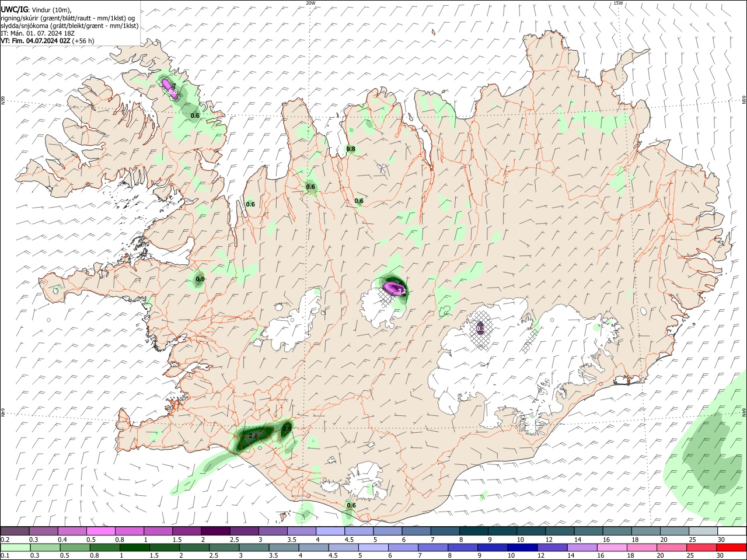The height and width of the screenshot is (560, 747).
Task: Select the 'VT: Fim. 04.07.2024 02Z (+56 h)' line
Action: pos(47,41)
